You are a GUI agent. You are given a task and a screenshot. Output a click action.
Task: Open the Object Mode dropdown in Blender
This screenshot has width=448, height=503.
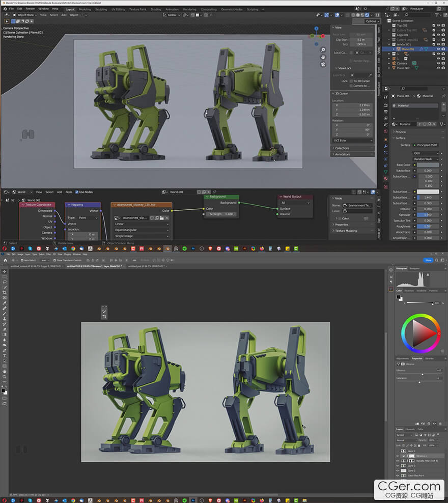pyautogui.click(x=25, y=15)
